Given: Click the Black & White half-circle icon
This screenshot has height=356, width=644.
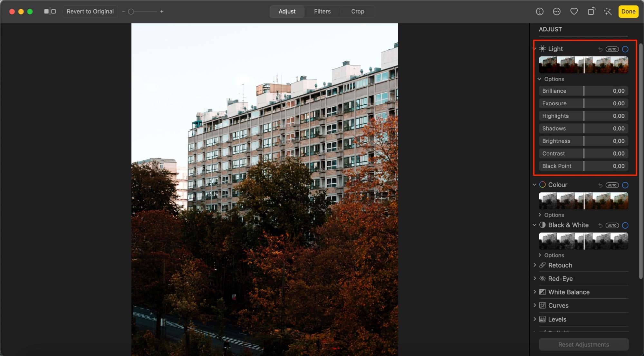Looking at the screenshot, I should [x=543, y=225].
